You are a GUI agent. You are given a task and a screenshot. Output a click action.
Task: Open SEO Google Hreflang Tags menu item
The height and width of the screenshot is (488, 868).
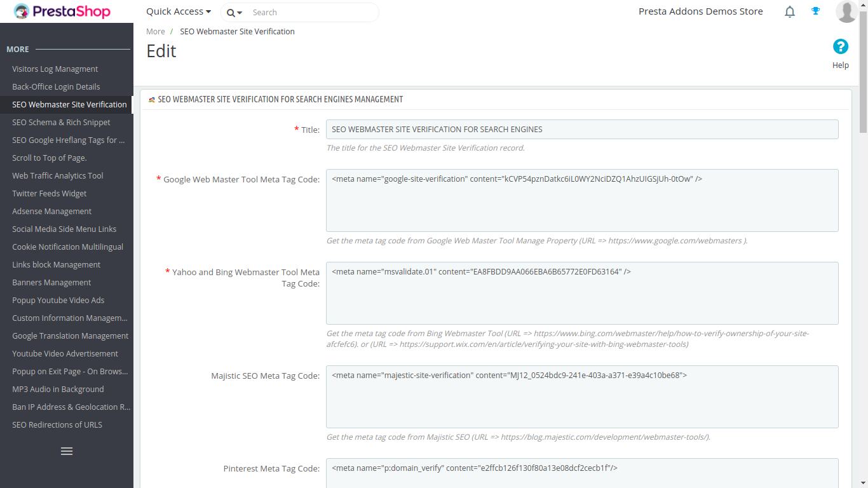click(x=67, y=140)
